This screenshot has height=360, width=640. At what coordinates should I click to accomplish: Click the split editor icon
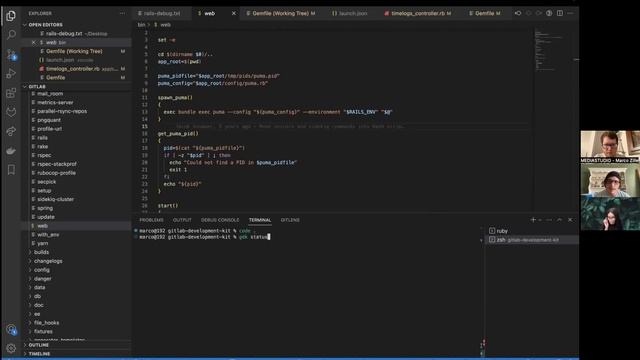(x=560, y=13)
